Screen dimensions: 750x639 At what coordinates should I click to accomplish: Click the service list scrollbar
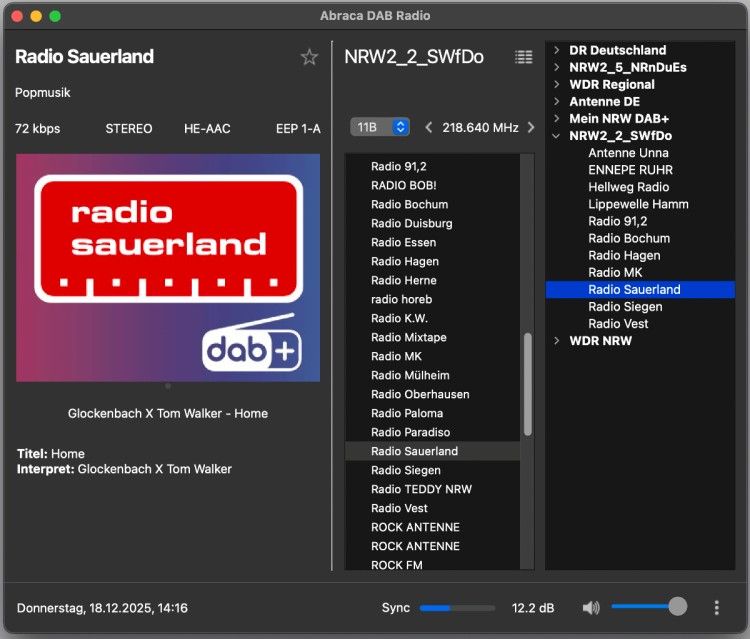pyautogui.click(x=528, y=384)
